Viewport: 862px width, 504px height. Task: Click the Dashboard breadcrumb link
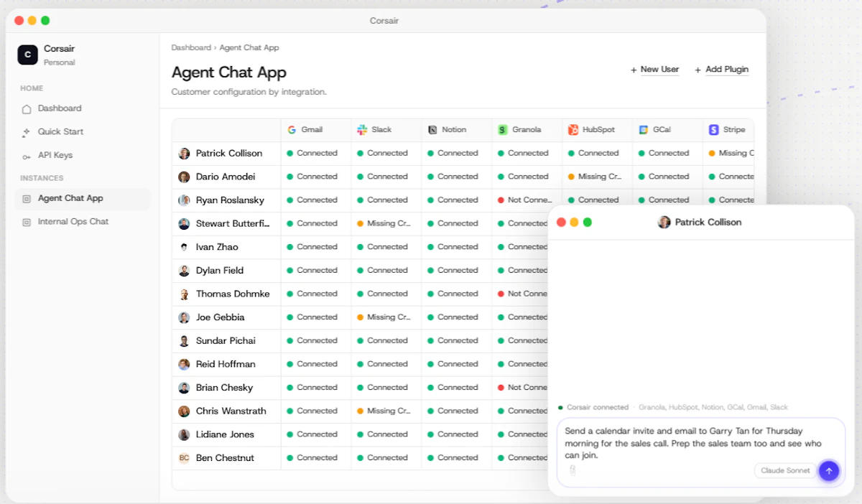pyautogui.click(x=191, y=48)
